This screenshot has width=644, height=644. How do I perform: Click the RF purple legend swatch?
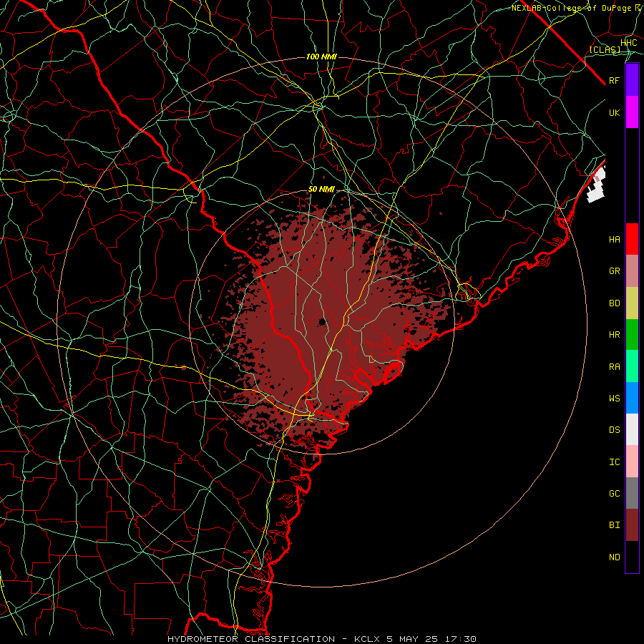pos(632,80)
